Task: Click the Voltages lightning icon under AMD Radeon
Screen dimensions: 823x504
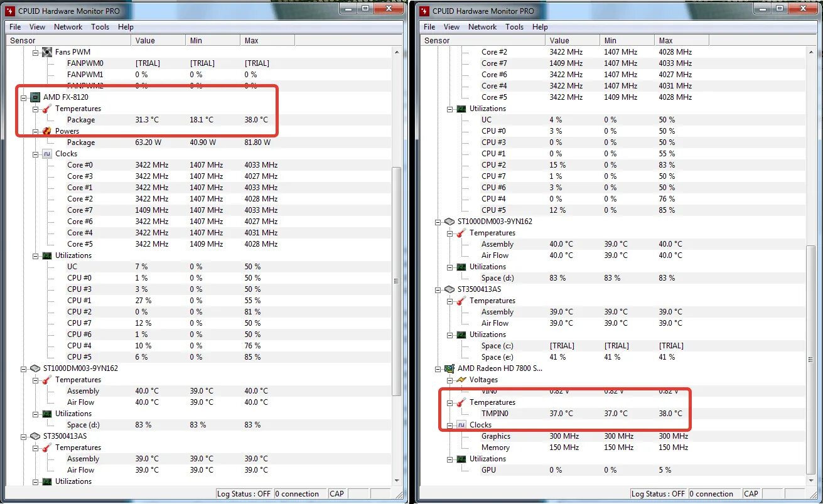Action: pos(461,380)
